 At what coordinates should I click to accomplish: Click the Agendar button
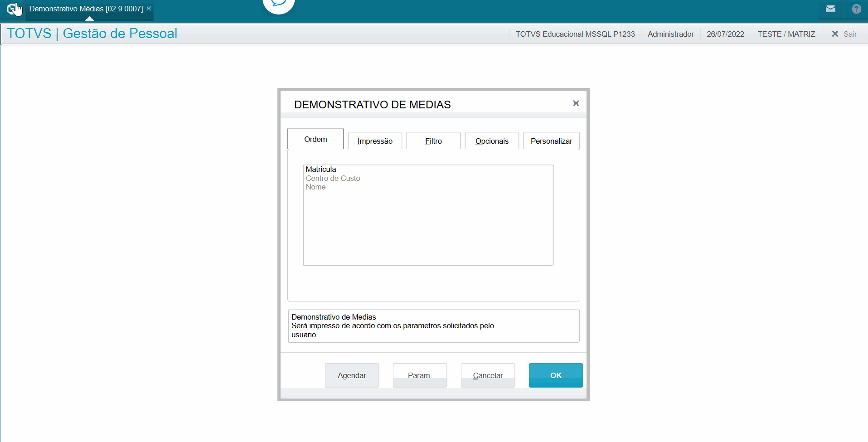[x=352, y=375]
